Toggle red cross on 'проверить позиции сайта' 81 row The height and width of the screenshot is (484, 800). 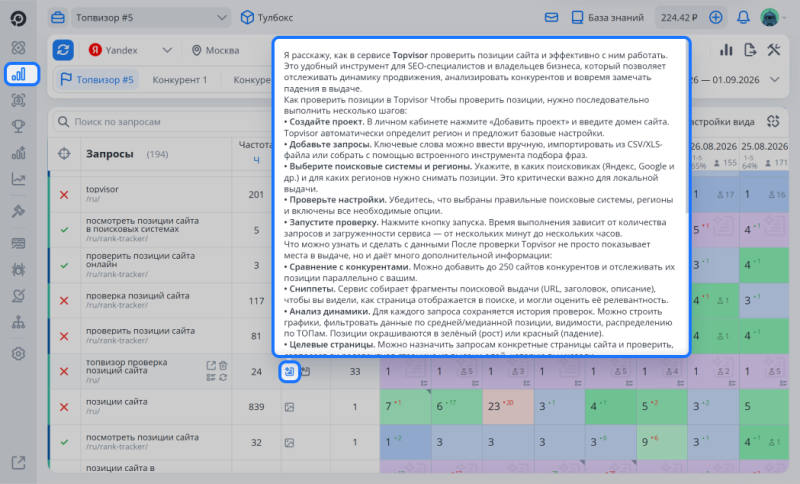tap(64, 336)
